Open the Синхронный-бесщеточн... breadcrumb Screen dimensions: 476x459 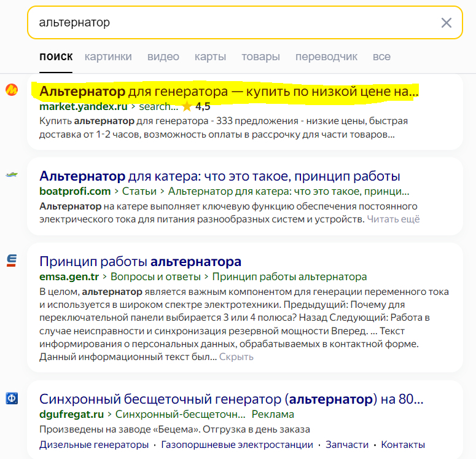(x=181, y=414)
